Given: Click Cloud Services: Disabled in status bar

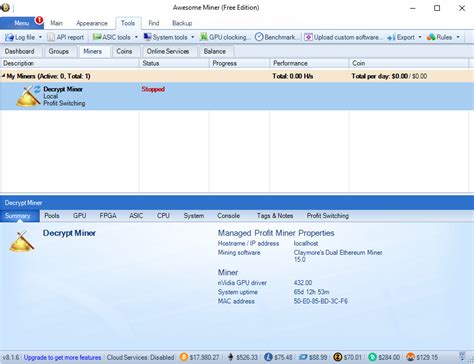Looking at the screenshot, I should point(140,357).
